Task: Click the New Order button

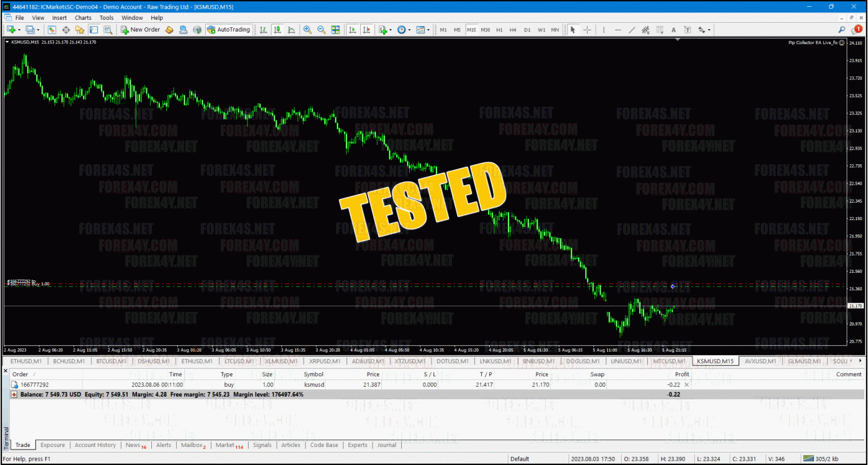Action: [x=141, y=30]
